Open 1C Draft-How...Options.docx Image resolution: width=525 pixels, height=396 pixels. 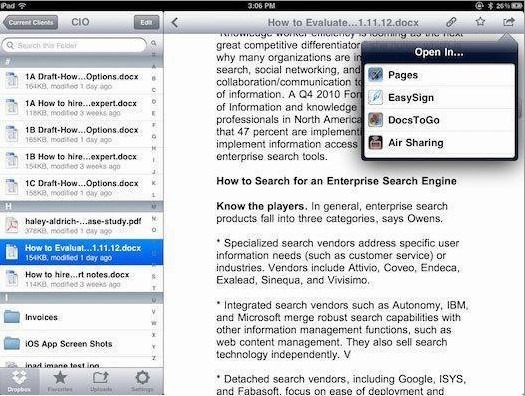pyautogui.click(x=75, y=187)
